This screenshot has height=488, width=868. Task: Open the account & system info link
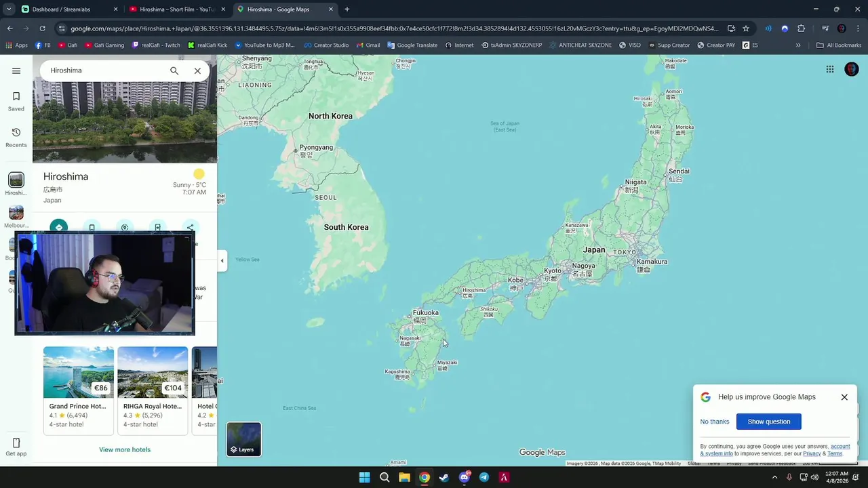click(774, 450)
